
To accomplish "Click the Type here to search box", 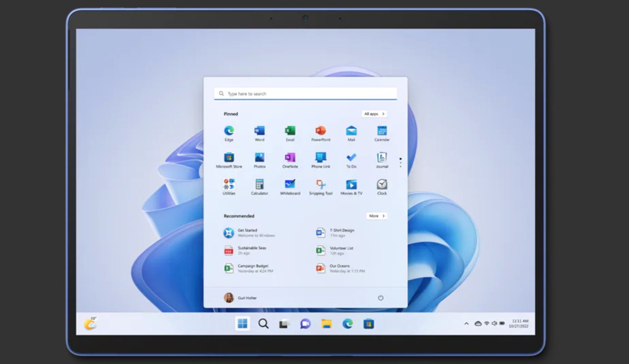I will (x=305, y=94).
